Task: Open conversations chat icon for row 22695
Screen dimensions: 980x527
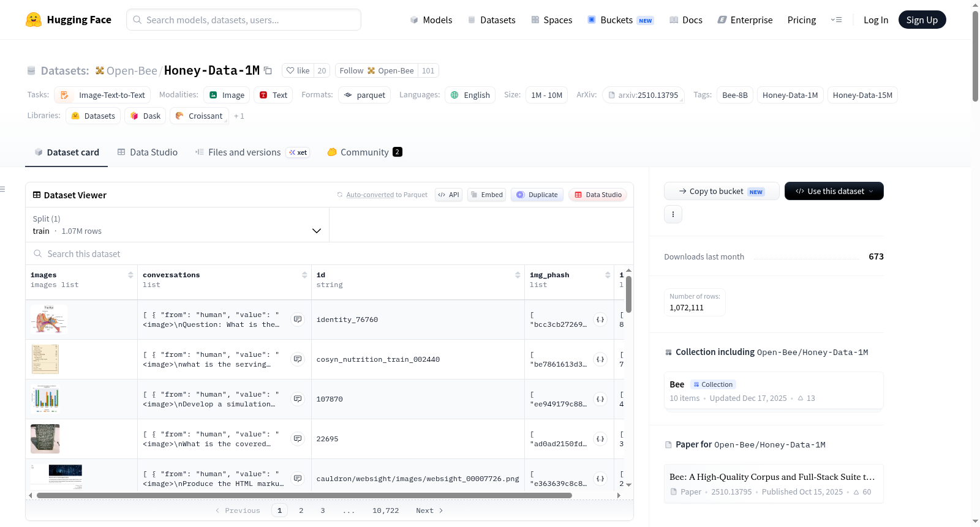Action: pos(298,439)
